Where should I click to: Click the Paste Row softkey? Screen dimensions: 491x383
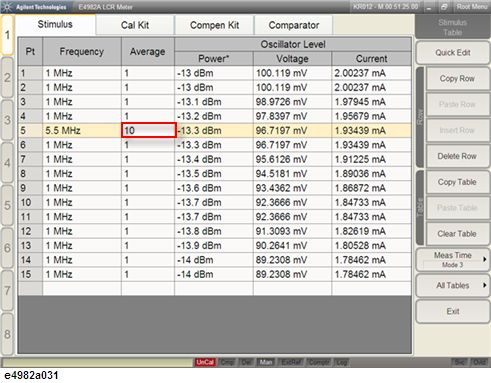[x=457, y=104]
